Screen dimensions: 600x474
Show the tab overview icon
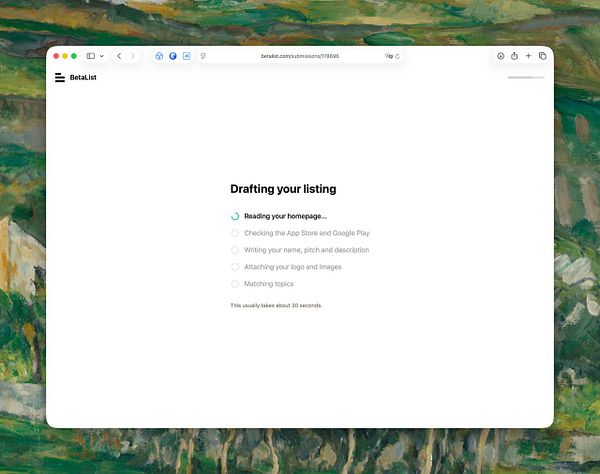coord(543,56)
